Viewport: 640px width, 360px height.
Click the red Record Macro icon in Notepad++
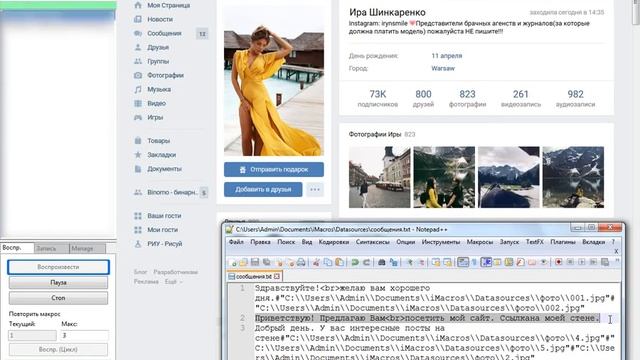click(x=559, y=262)
